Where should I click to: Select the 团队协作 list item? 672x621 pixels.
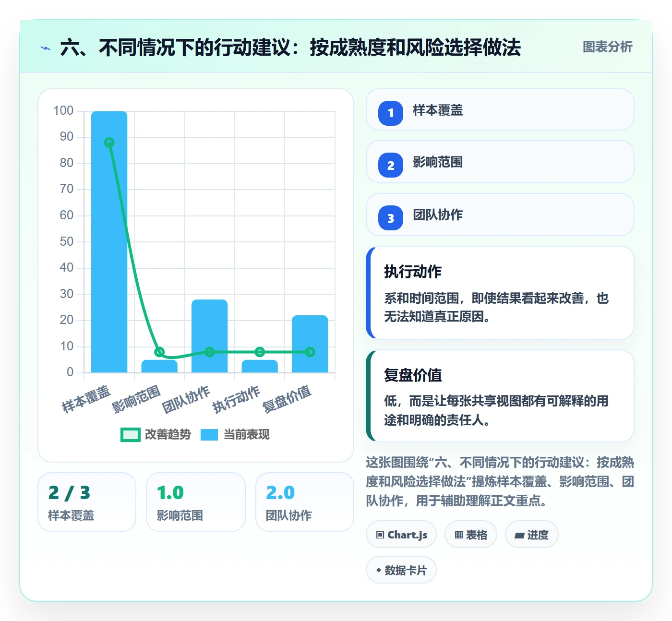(x=500, y=215)
